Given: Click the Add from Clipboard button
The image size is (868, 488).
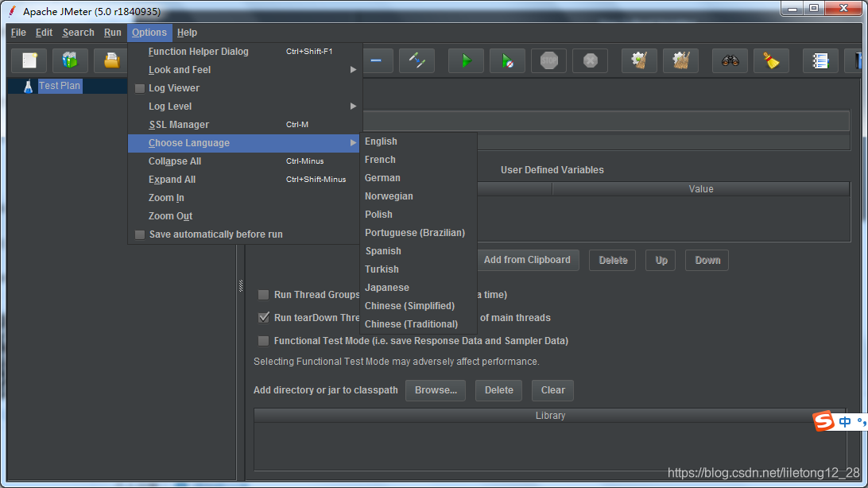Looking at the screenshot, I should pyautogui.click(x=527, y=260).
